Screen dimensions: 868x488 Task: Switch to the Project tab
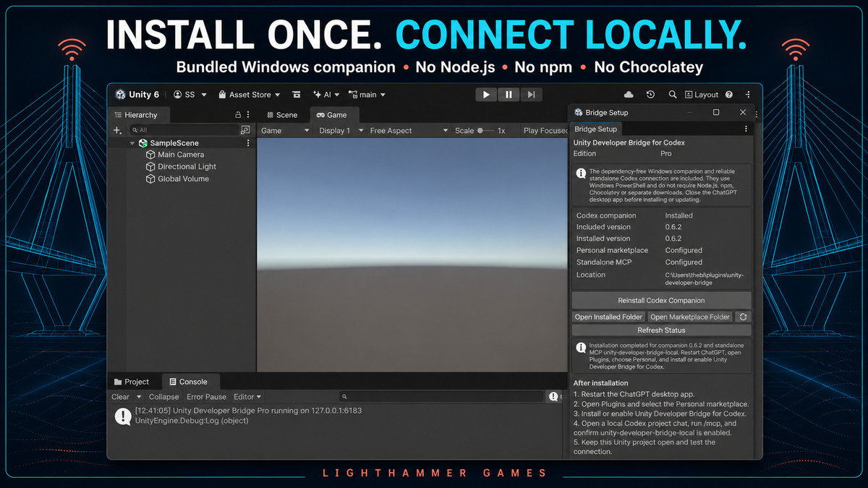(x=131, y=382)
